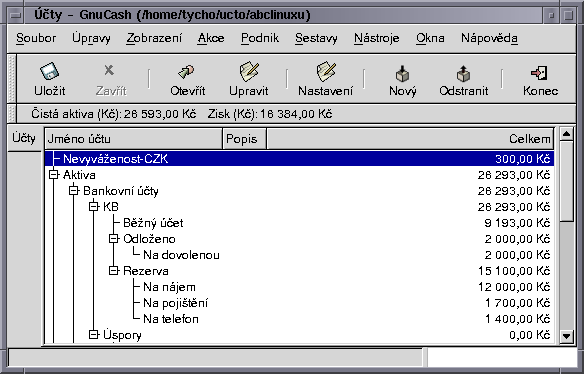This screenshot has height=374, width=584.
Task: Select the Na dovolenou account
Action: (181, 255)
